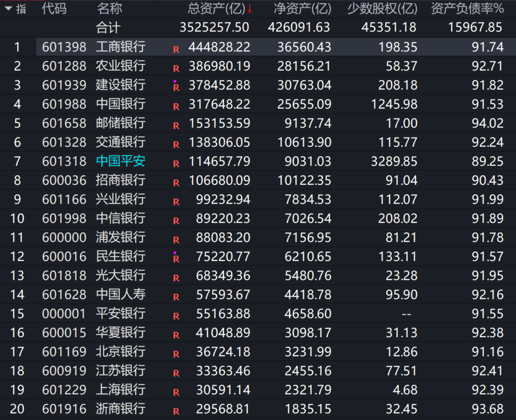Image resolution: width=516 pixels, height=420 pixels.
Task: Click the R icon in the 邮储银行 row
Action: point(177,126)
